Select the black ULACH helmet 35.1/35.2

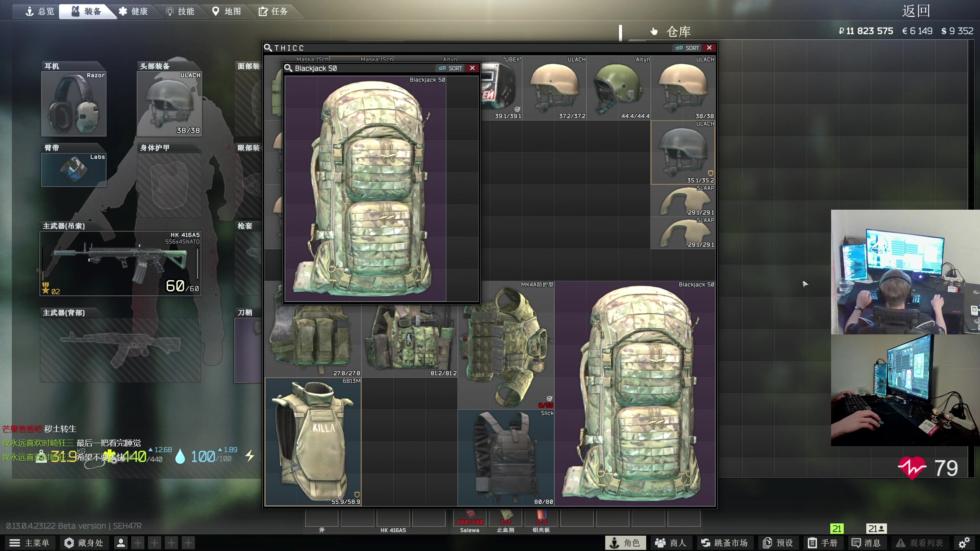[683, 153]
